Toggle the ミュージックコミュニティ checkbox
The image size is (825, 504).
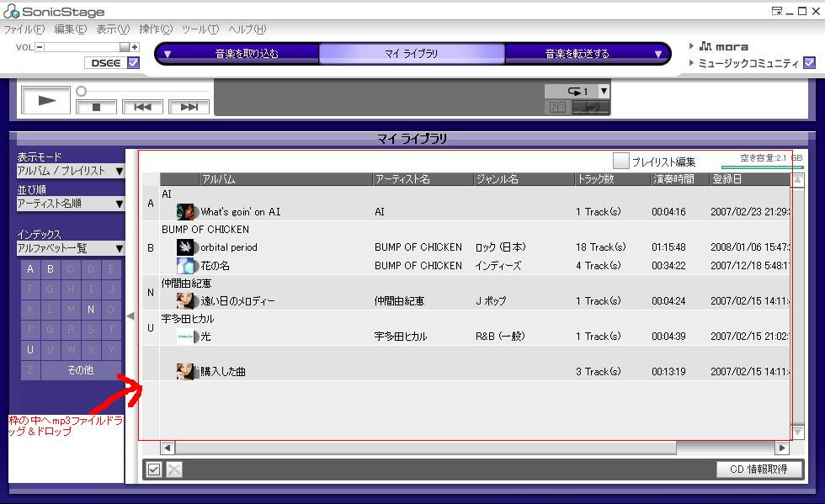[809, 63]
